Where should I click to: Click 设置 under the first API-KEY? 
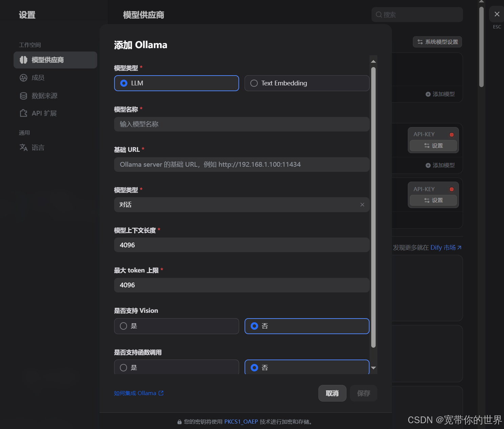click(x=434, y=146)
